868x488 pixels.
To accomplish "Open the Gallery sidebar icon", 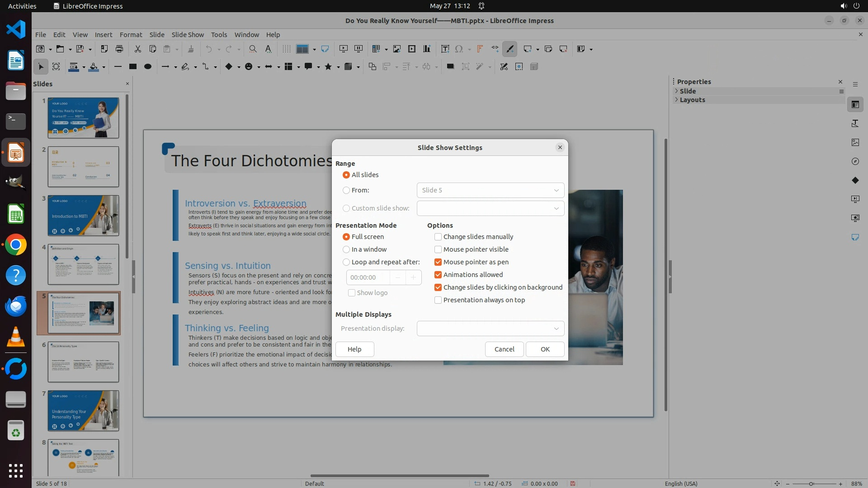I will tap(855, 142).
